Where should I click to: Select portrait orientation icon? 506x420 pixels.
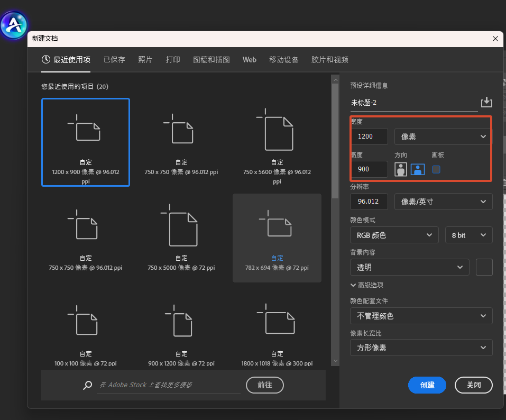point(400,169)
